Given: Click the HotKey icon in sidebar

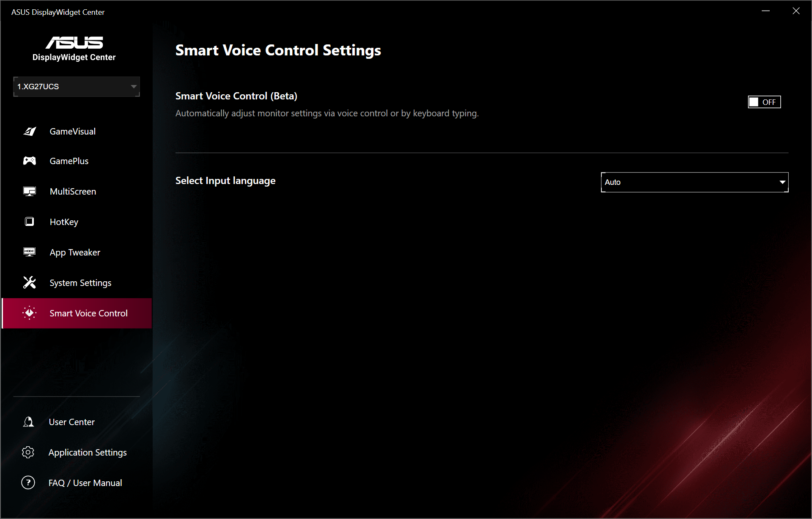Looking at the screenshot, I should (30, 222).
